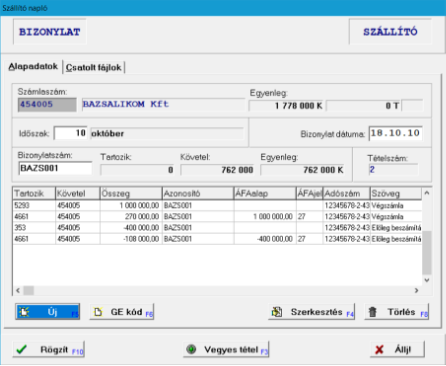446x366 pixels.
Task: Click the ÁFAalap cell 1 000 000,00
Action: [265, 217]
